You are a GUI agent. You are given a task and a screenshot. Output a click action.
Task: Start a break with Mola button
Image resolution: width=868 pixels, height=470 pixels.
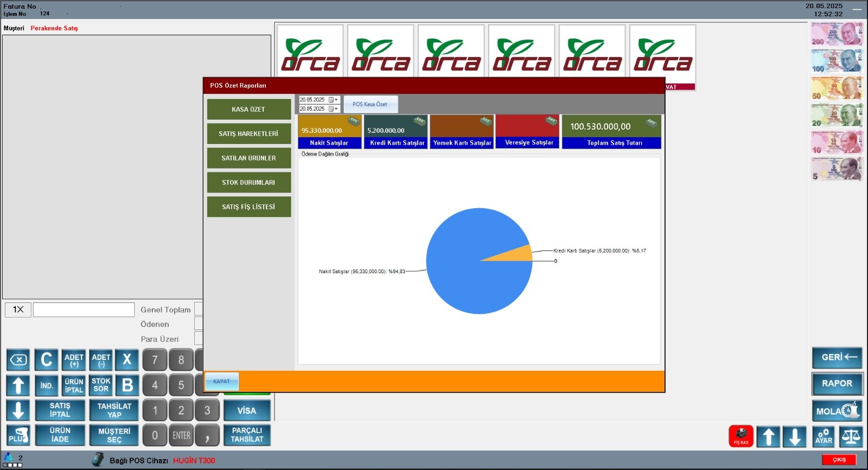(837, 411)
